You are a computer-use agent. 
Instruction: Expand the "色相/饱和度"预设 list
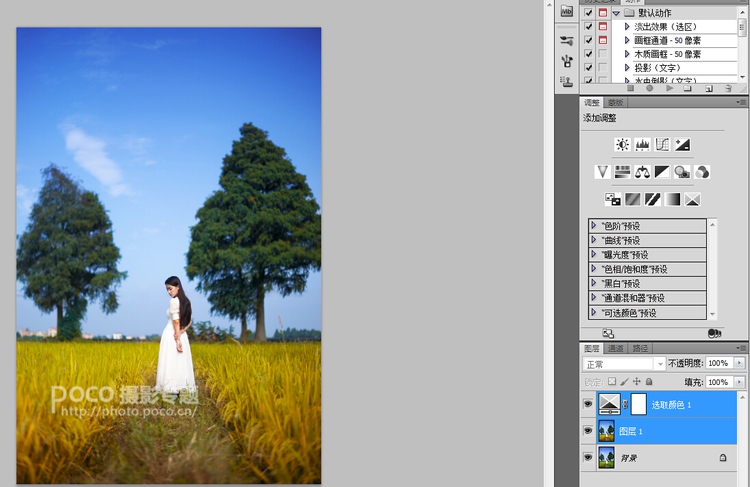[x=594, y=269]
